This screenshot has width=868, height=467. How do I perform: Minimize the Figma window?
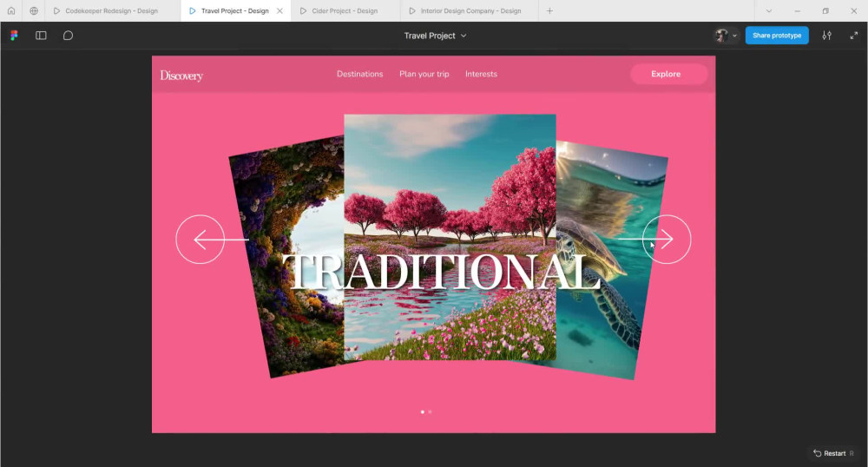(797, 10)
